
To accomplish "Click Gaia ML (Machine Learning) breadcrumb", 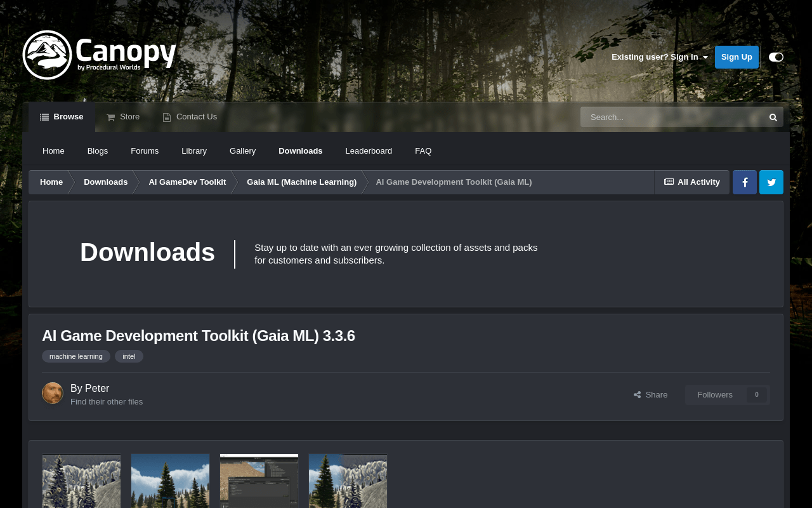I will point(302,182).
